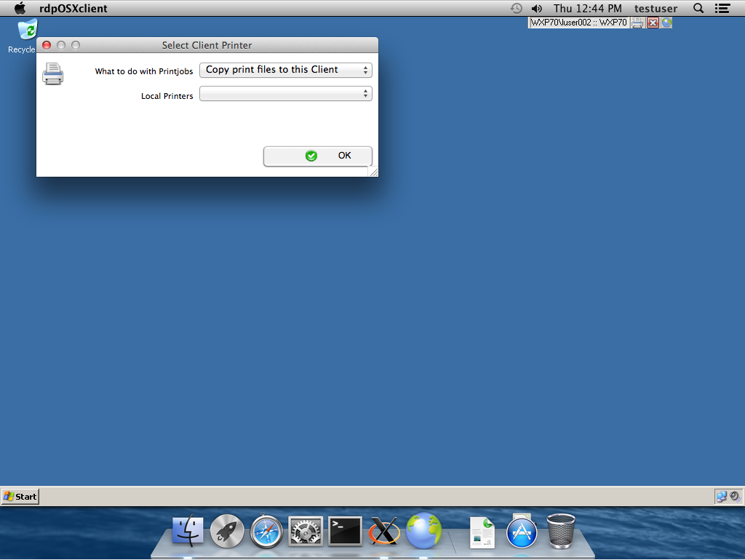Click the Windows Start button
Viewport: 745px width, 560px height.
pyautogui.click(x=20, y=497)
